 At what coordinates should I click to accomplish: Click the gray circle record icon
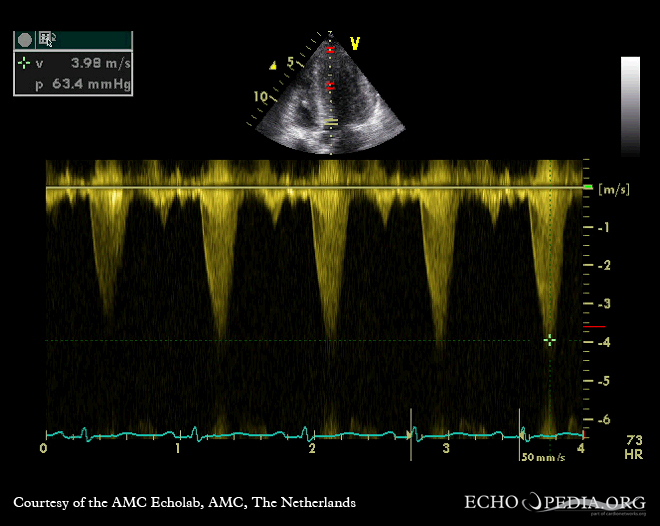[x=25, y=40]
